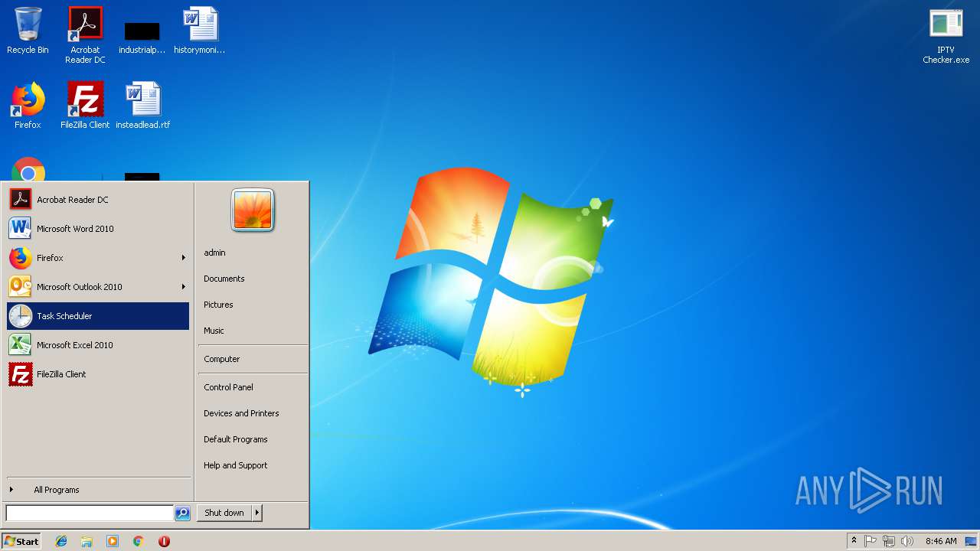Open Internet Explorer from taskbar
Viewport: 980px width, 551px height.
pyautogui.click(x=61, y=541)
